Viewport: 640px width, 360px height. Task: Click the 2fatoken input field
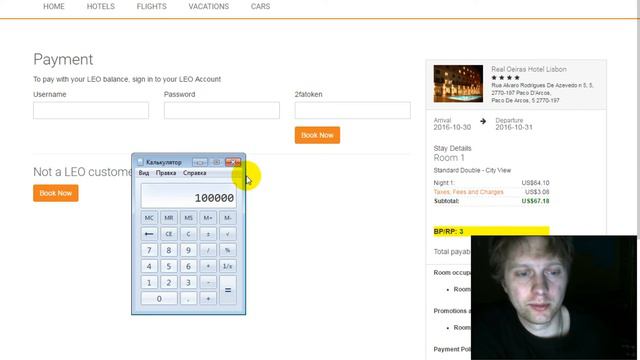click(x=353, y=111)
